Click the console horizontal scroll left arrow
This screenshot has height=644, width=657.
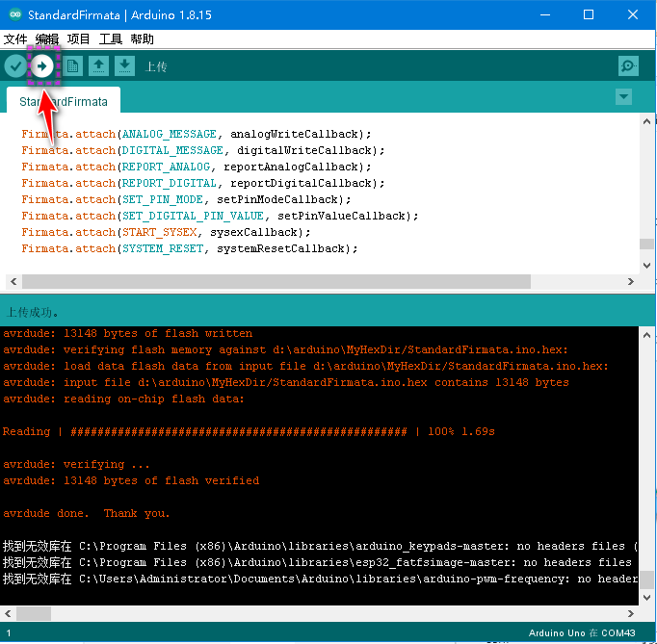(8, 614)
